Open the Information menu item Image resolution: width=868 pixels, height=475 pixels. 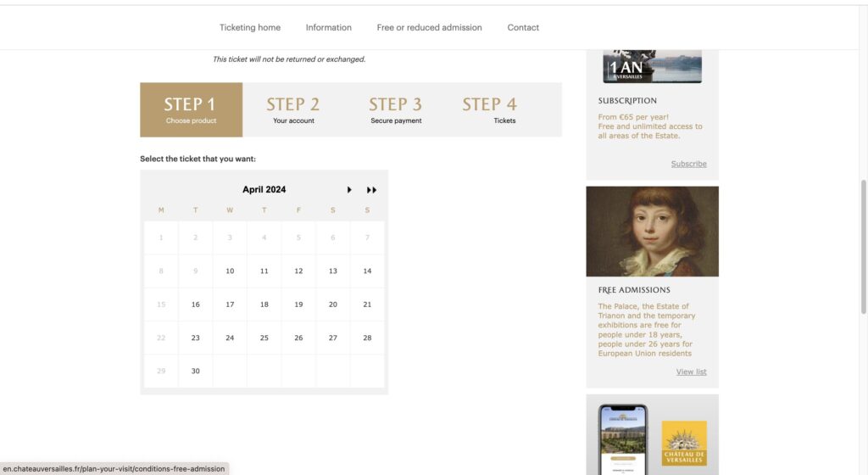(329, 27)
